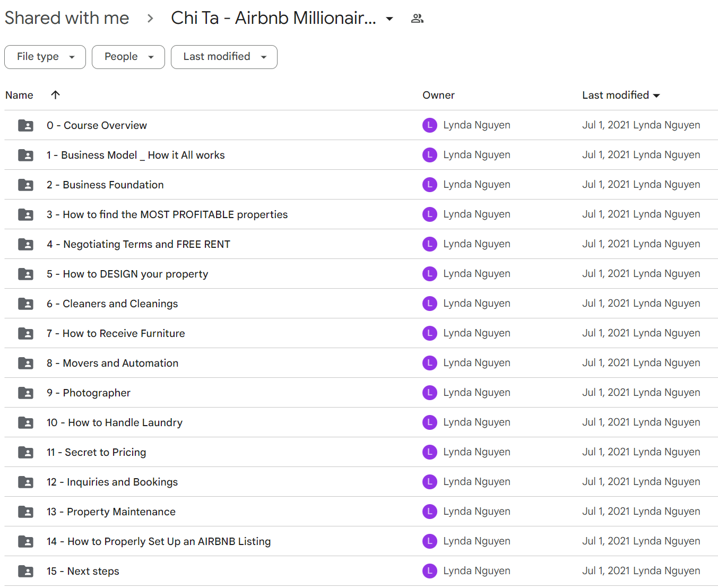Image resolution: width=718 pixels, height=588 pixels.
Task: Open the Last modified filter dropdown
Action: point(224,57)
